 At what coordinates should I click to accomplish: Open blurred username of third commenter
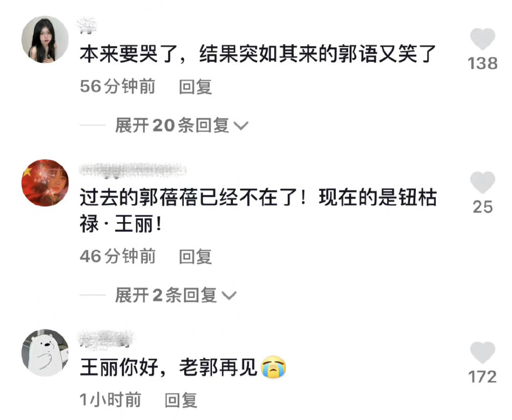107,339
